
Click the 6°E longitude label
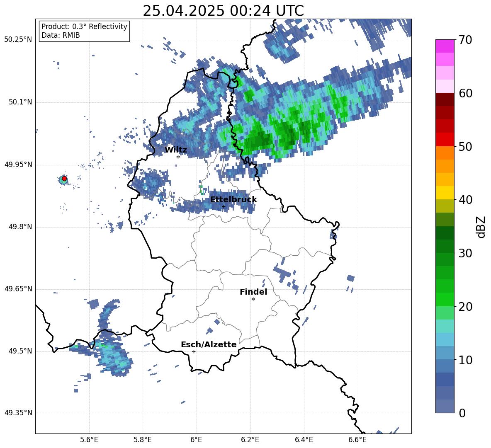coord(196,440)
